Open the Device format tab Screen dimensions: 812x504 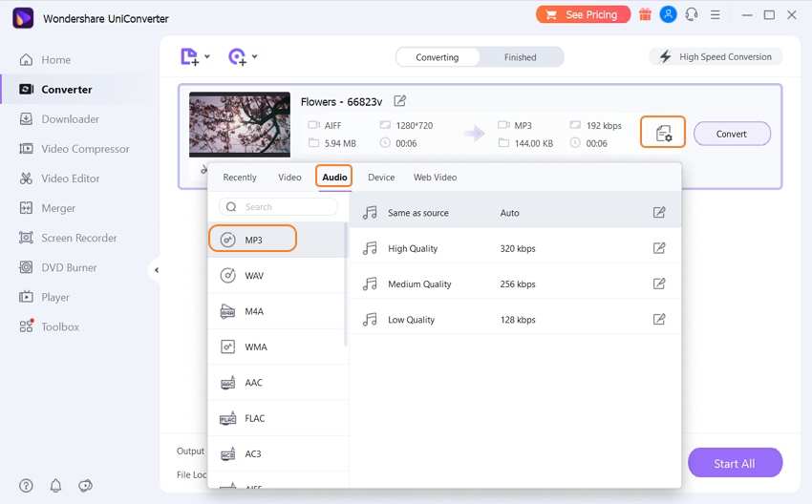(381, 177)
